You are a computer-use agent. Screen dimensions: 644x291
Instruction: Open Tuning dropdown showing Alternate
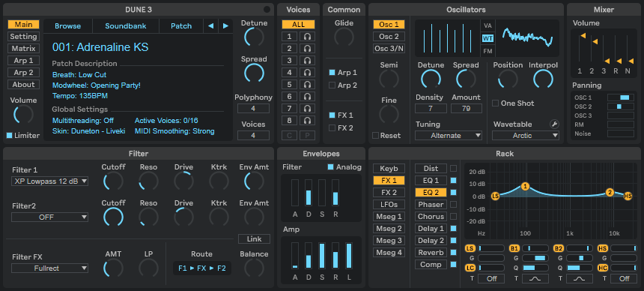[449, 136]
